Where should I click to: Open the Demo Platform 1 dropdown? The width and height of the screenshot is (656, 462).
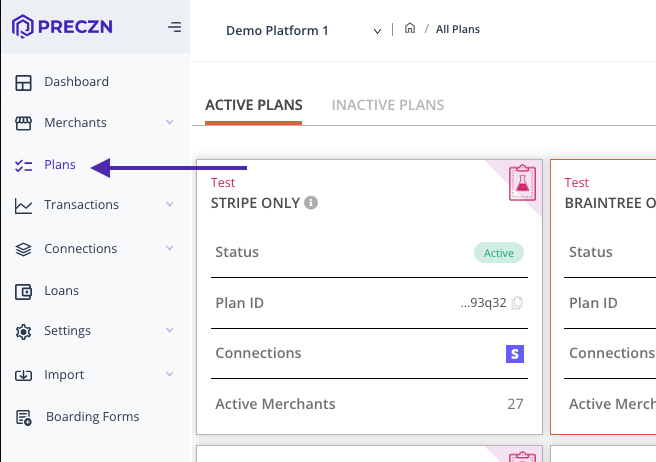point(377,31)
